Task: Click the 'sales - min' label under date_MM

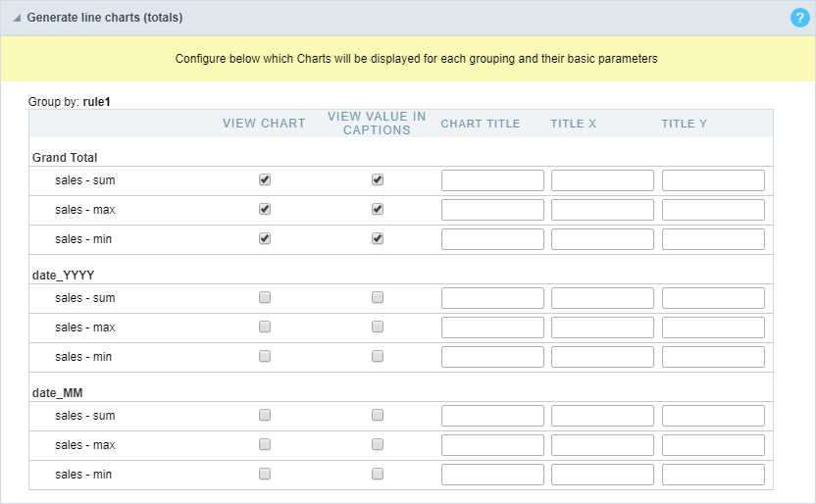Action: click(83, 475)
